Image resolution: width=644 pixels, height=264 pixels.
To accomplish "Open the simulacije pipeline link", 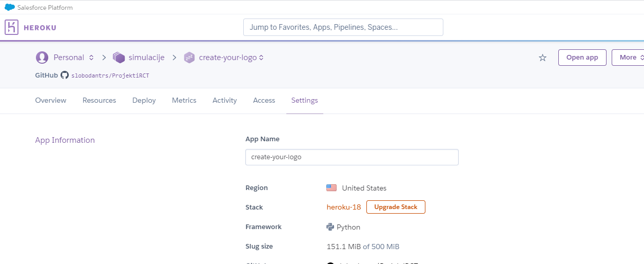I will coord(147,58).
